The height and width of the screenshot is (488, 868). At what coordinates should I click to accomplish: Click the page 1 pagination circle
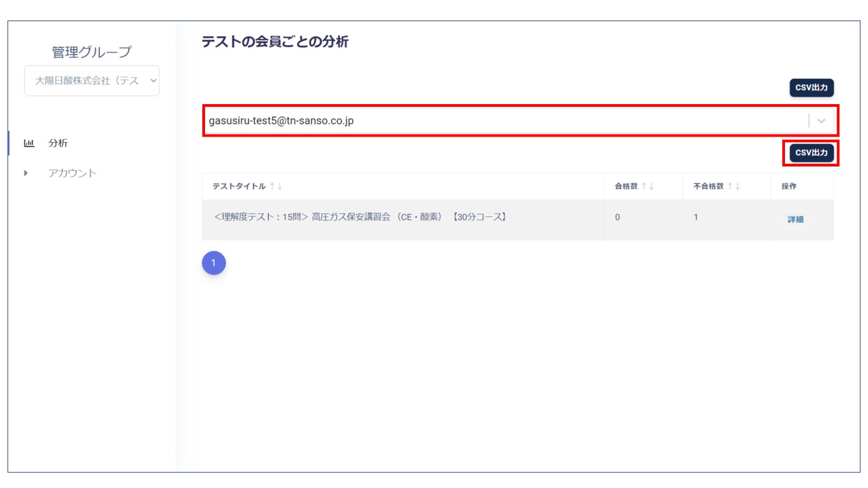214,262
